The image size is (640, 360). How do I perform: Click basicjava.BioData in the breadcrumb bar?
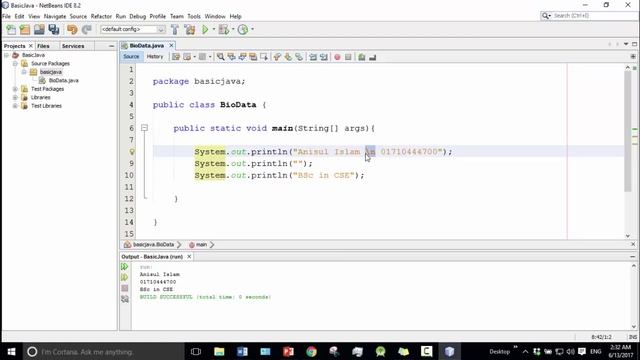(x=153, y=244)
